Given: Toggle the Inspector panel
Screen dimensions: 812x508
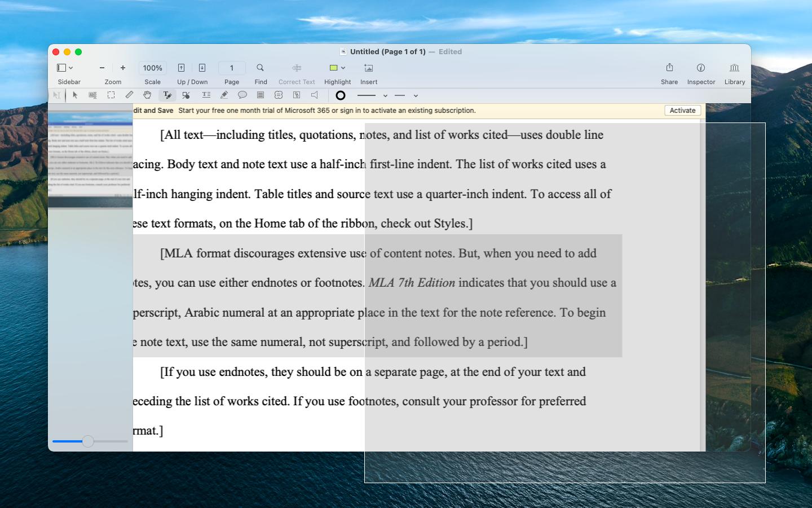Looking at the screenshot, I should tap(701, 68).
